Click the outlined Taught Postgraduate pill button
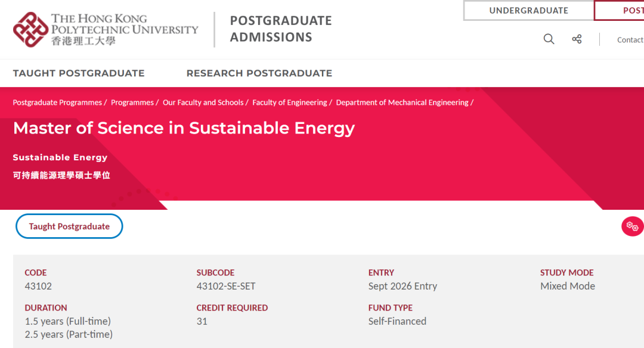 point(69,226)
